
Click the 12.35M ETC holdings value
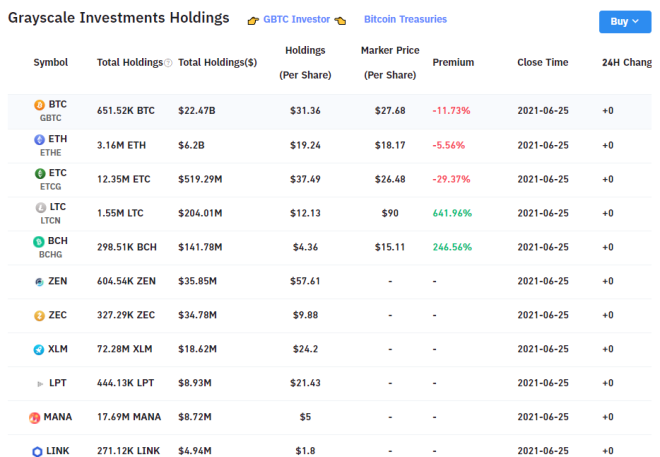(x=123, y=179)
